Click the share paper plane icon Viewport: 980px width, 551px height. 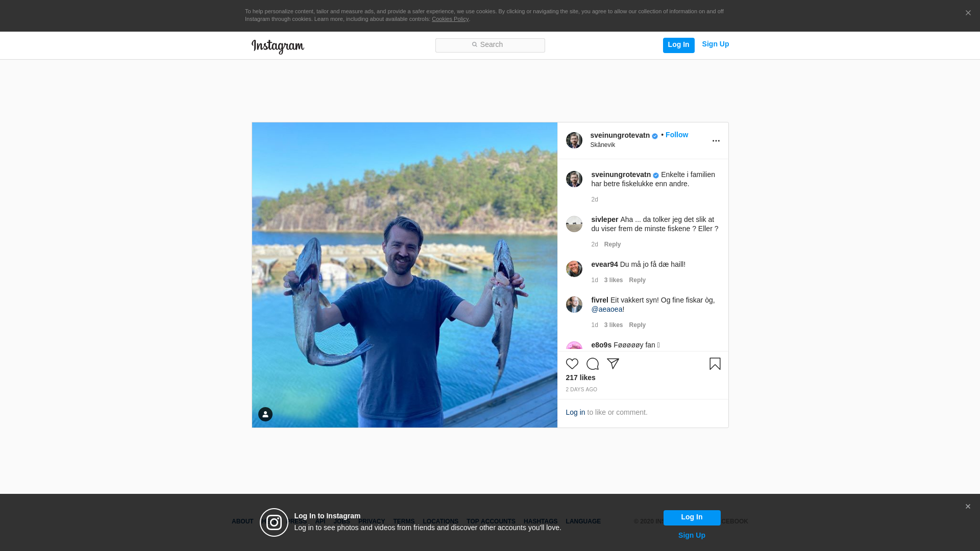pyautogui.click(x=613, y=364)
